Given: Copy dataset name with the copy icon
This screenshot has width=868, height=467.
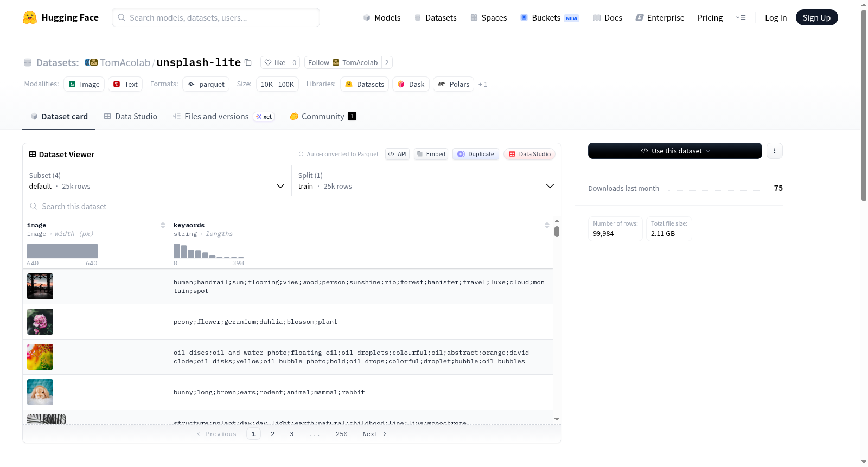Looking at the screenshot, I should 248,62.
